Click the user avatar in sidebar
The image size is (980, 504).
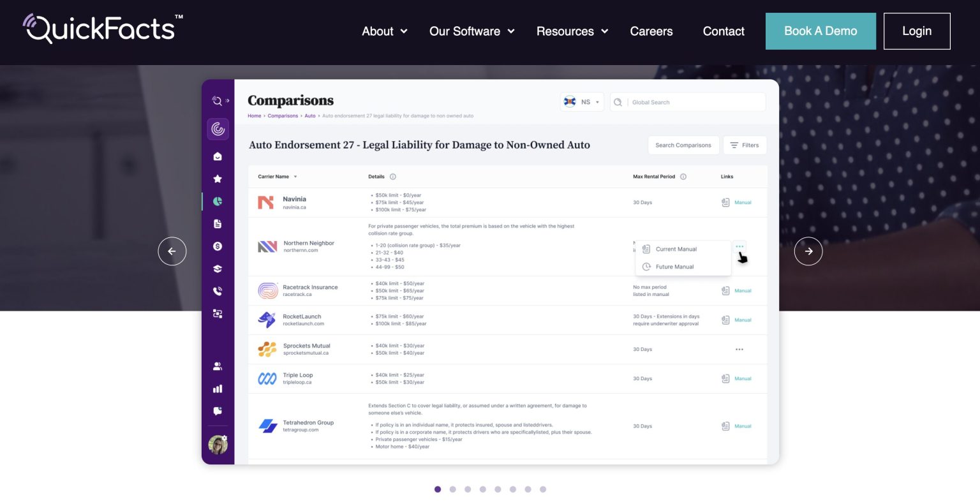(x=218, y=444)
